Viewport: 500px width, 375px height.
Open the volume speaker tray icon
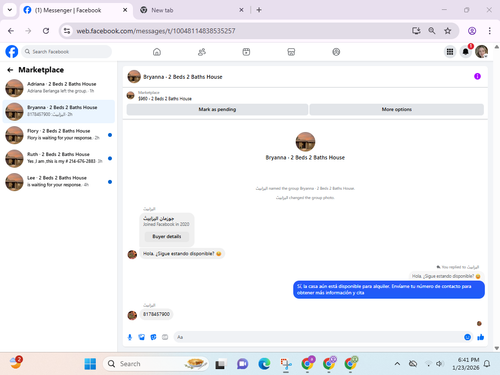439,364
